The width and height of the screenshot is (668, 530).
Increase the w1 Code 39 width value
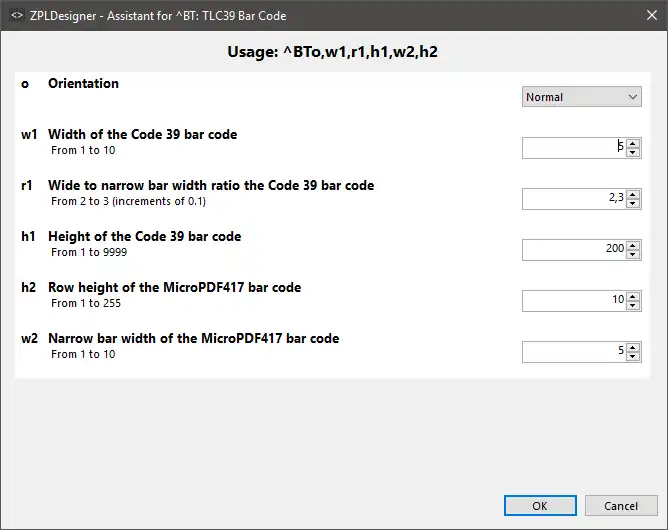(x=633, y=144)
